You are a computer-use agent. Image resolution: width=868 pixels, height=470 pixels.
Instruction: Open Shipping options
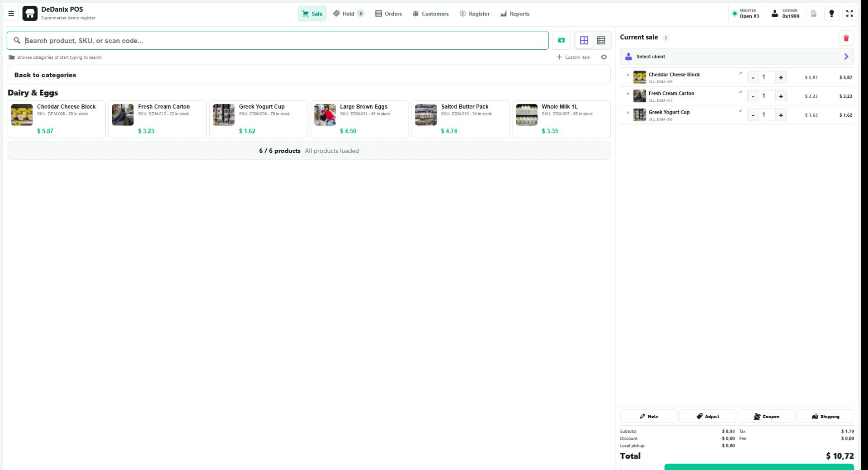826,416
